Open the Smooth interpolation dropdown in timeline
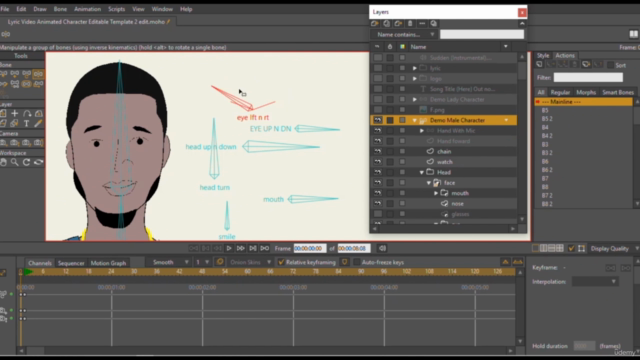 pos(170,262)
